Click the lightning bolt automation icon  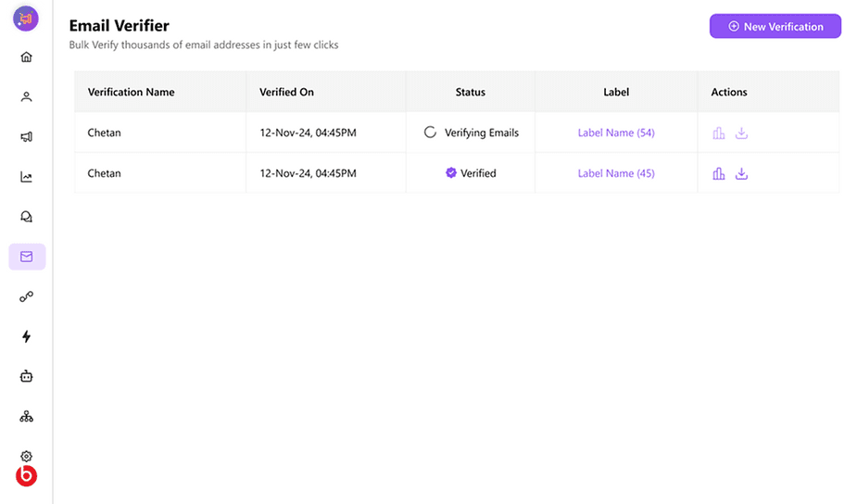[x=26, y=336]
